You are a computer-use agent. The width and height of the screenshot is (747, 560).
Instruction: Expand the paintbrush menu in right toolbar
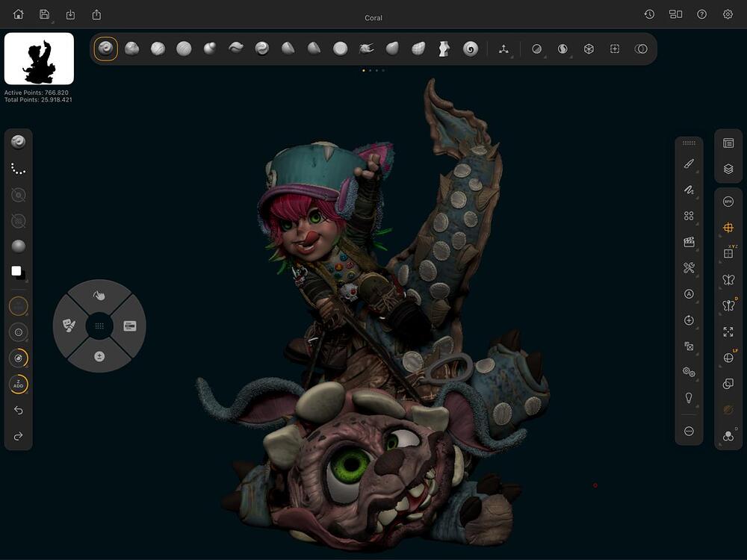(689, 164)
